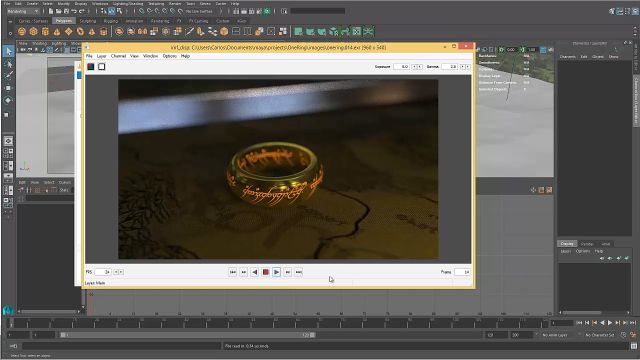Open the Help menu in Maya main menu bar
Viewport: 640px width, 360px height.
(235, 3)
